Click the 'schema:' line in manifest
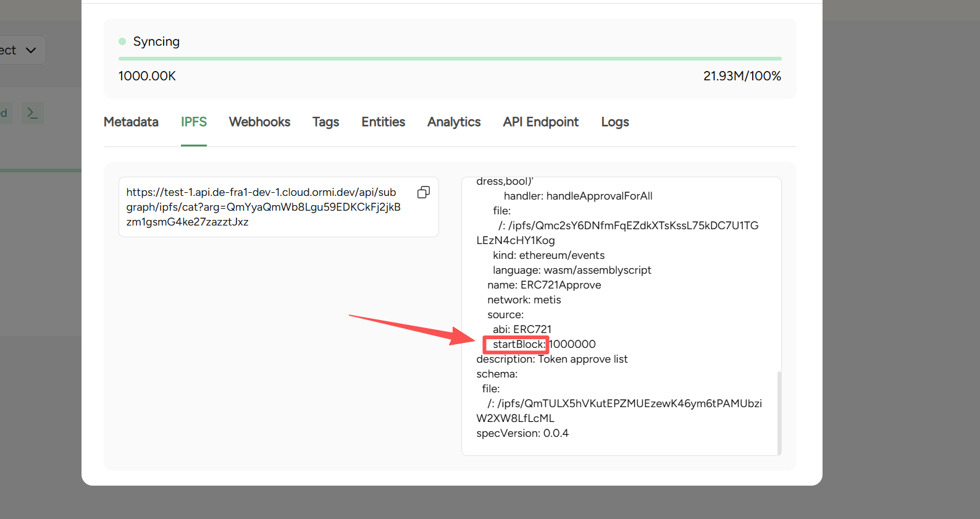 pos(497,374)
